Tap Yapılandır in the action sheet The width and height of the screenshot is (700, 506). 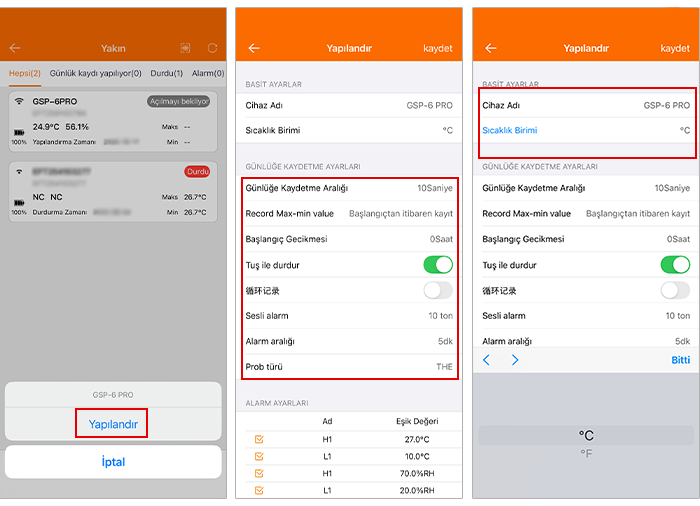pyautogui.click(x=112, y=424)
